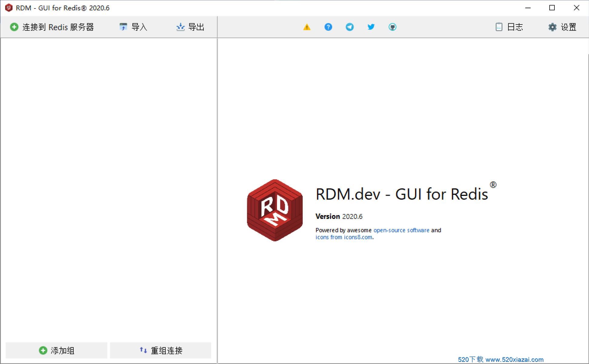Open the Twitter bird icon
Image resolution: width=589 pixels, height=364 pixels.
(371, 27)
